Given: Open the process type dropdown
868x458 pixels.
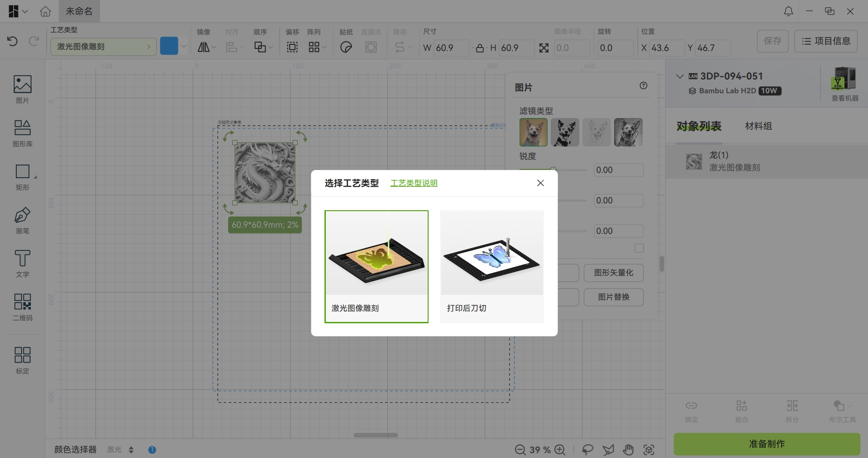Looking at the screenshot, I should coord(104,47).
